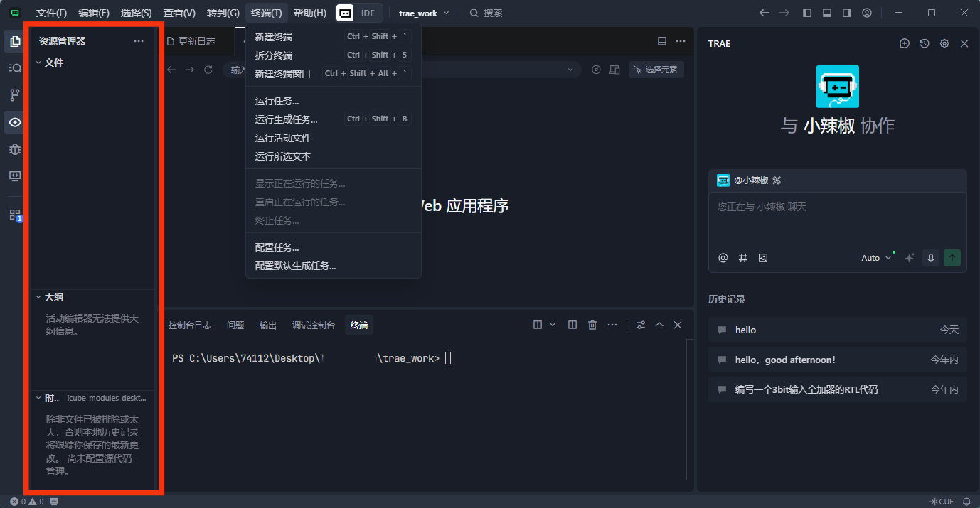
Task: Open Run and Debug bug icon
Action: [15, 149]
